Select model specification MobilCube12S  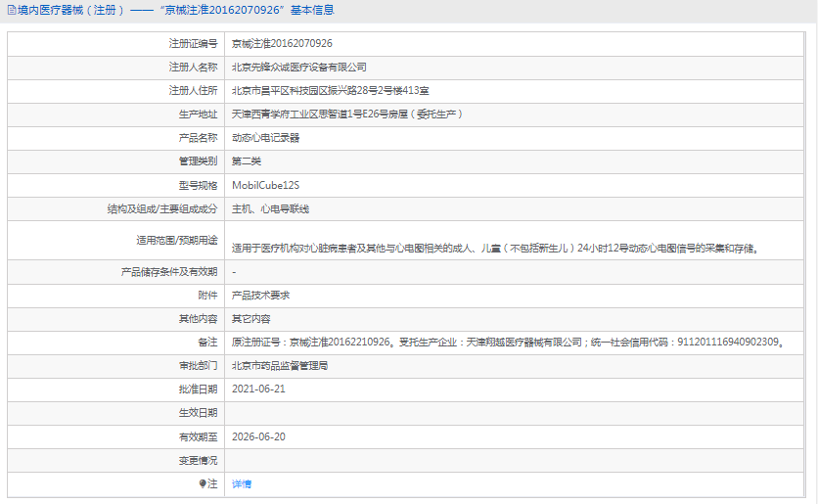265,185
